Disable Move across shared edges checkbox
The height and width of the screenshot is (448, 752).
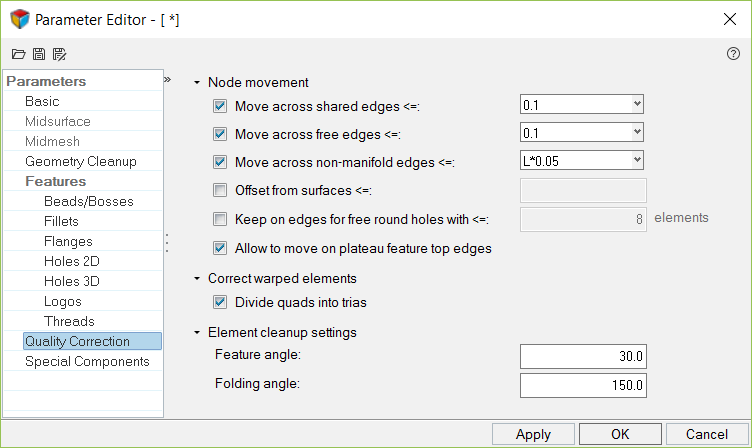(x=220, y=105)
